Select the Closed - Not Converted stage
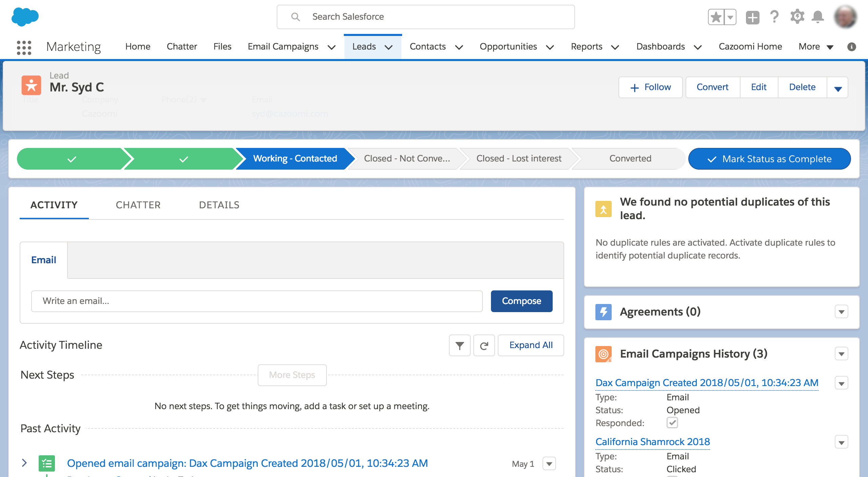This screenshot has width=868, height=477. tap(407, 159)
